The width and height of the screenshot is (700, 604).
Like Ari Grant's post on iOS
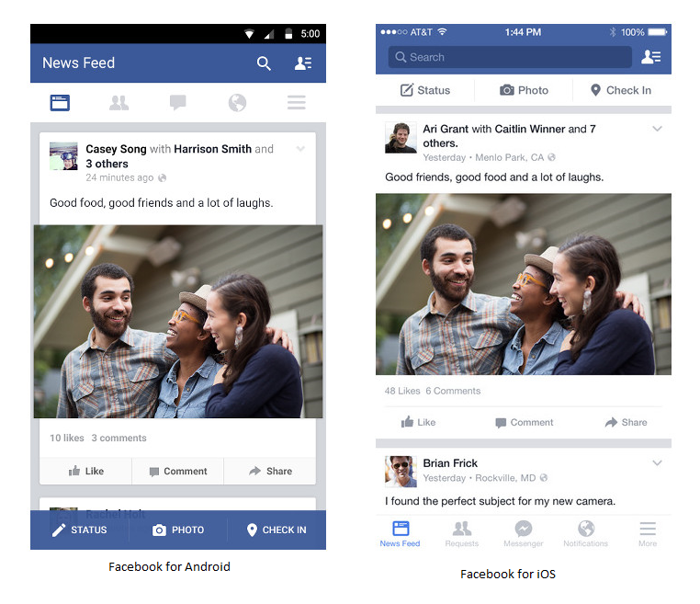tap(418, 422)
